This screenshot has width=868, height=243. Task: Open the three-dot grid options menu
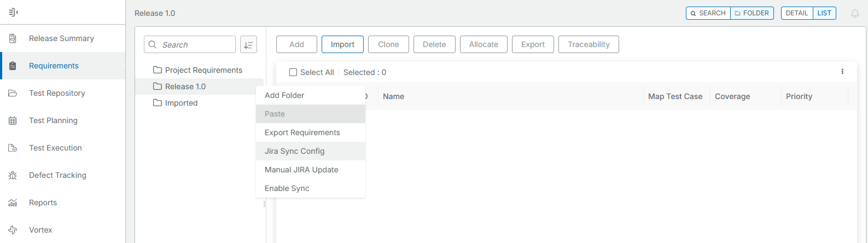click(842, 72)
